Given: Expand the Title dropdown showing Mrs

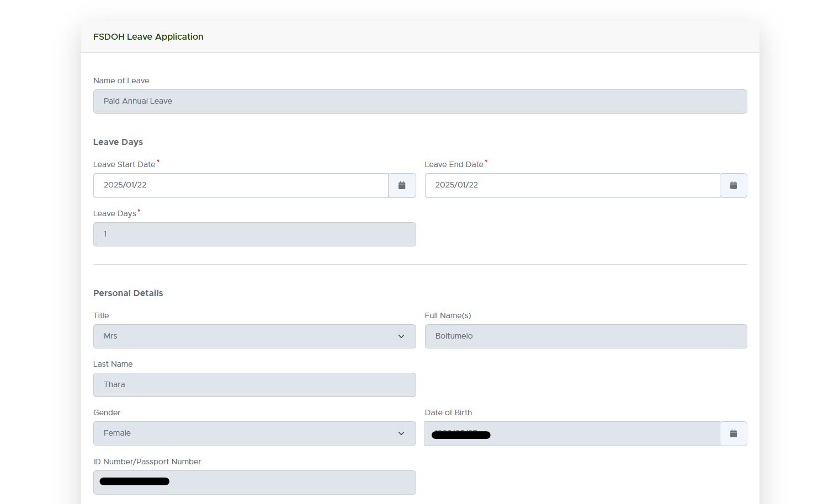Looking at the screenshot, I should coord(254,336).
